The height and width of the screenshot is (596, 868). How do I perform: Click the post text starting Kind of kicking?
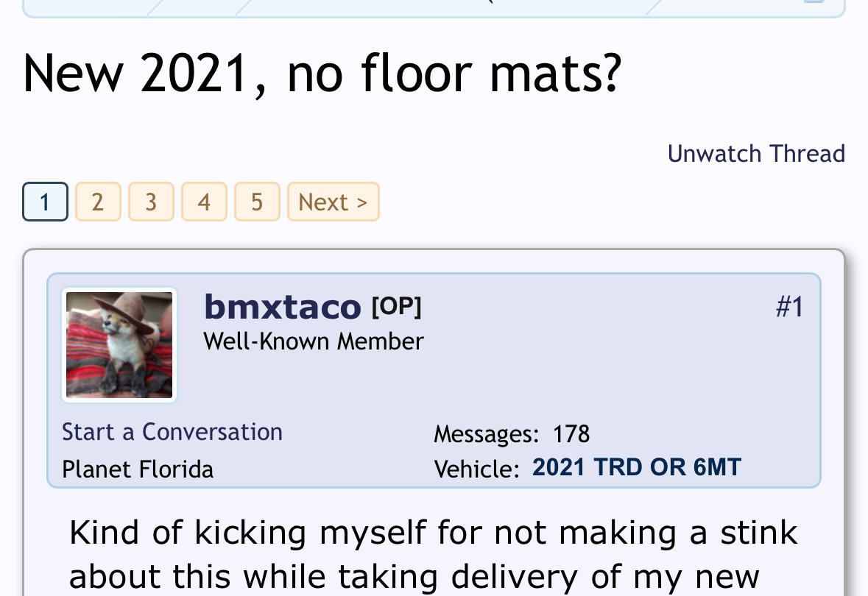pos(433,555)
